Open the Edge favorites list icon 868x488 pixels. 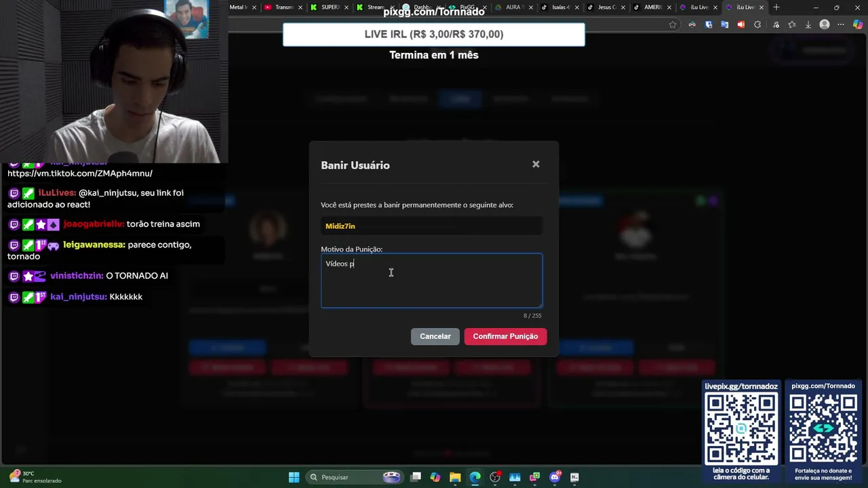[x=791, y=24]
